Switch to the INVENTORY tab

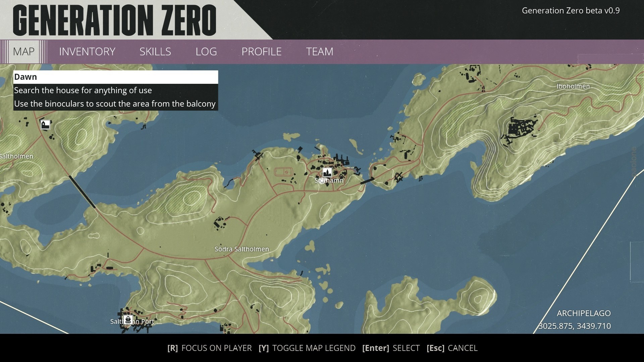[87, 52]
